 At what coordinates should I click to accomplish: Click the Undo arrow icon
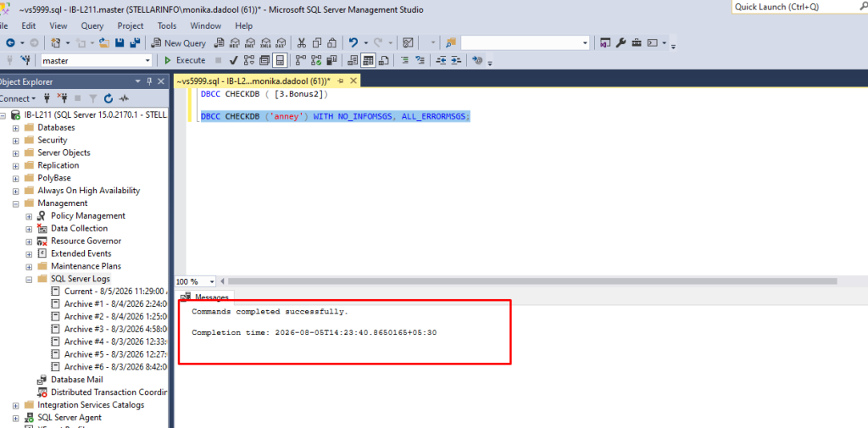click(353, 43)
